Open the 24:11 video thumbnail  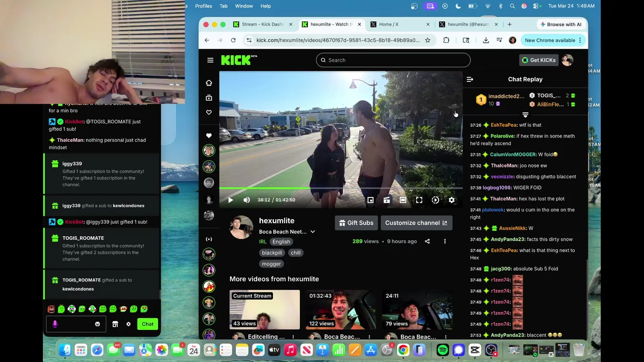coord(417,309)
